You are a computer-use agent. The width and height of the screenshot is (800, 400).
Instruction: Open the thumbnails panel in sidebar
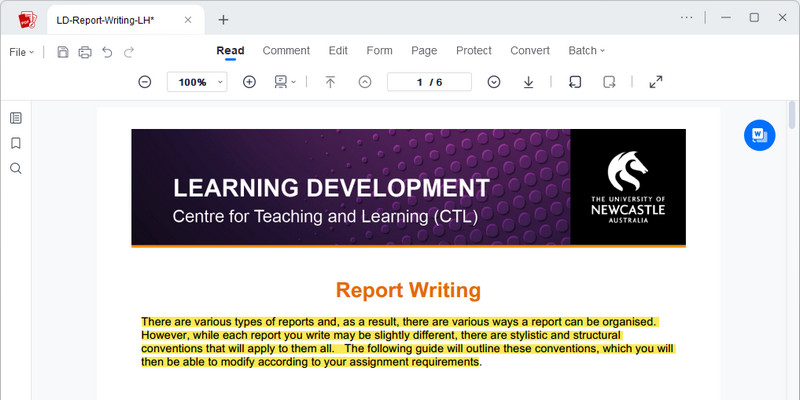[x=16, y=118]
